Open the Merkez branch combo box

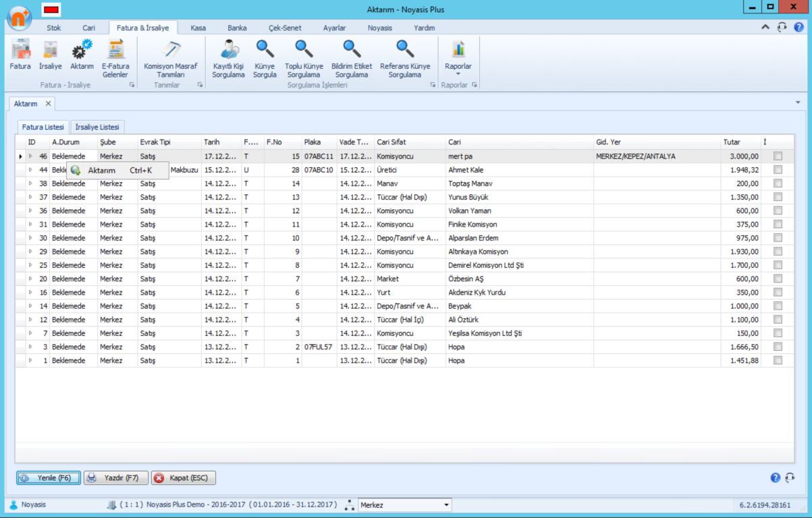405,505
